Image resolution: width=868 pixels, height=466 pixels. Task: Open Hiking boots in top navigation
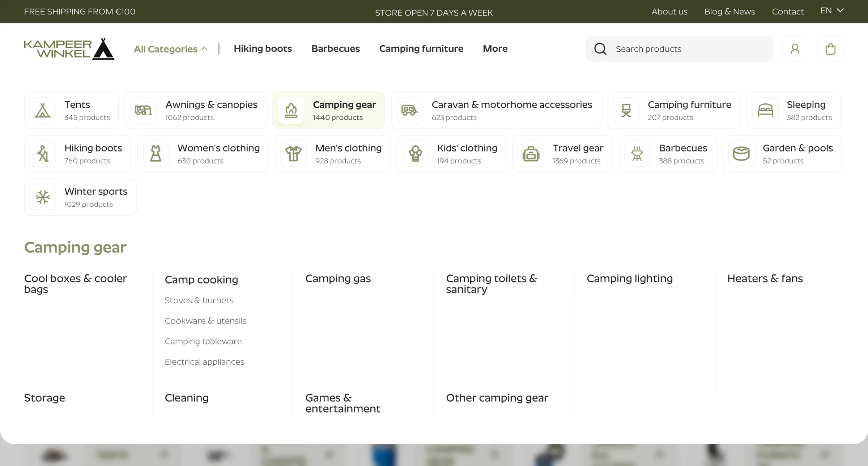coord(263,48)
